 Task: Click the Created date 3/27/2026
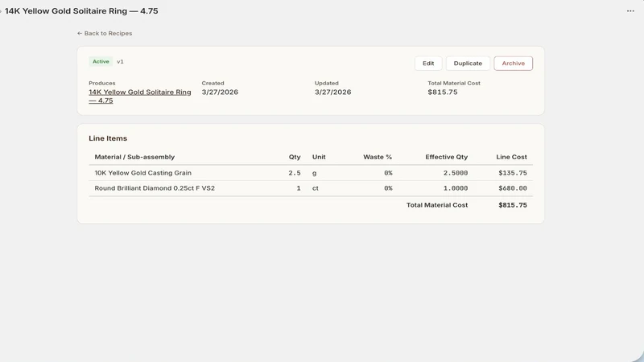[220, 92]
